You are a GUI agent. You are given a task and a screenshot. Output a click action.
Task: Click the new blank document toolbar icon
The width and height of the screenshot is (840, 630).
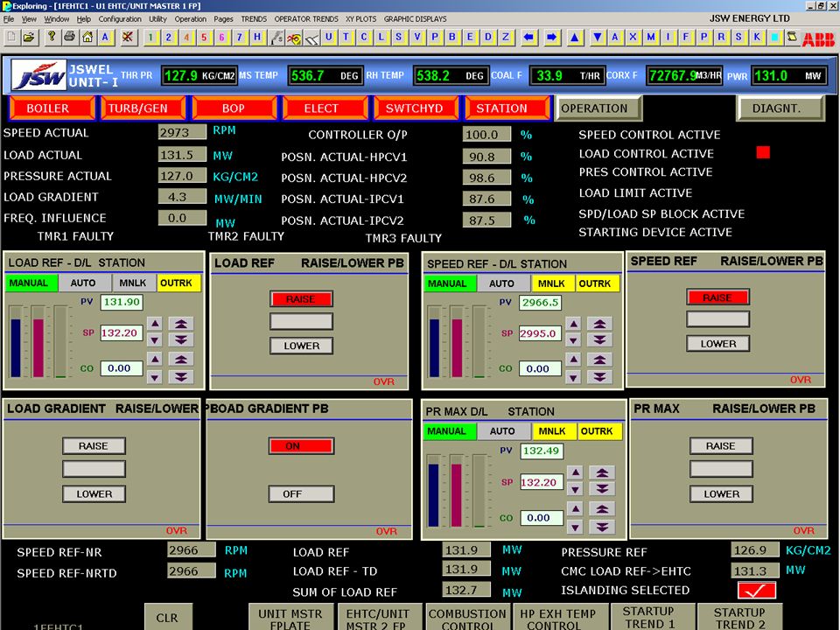(x=11, y=38)
